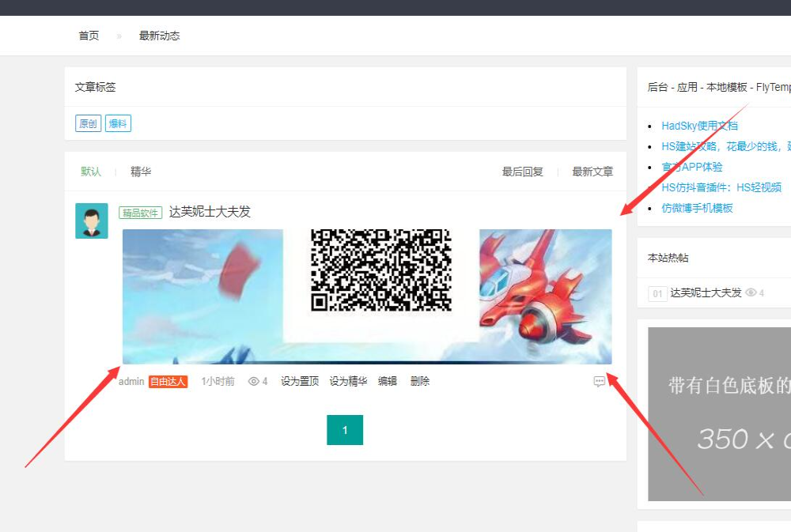The height and width of the screenshot is (532, 791).
Task: Click 设为精华 to feature post
Action: [x=348, y=382]
